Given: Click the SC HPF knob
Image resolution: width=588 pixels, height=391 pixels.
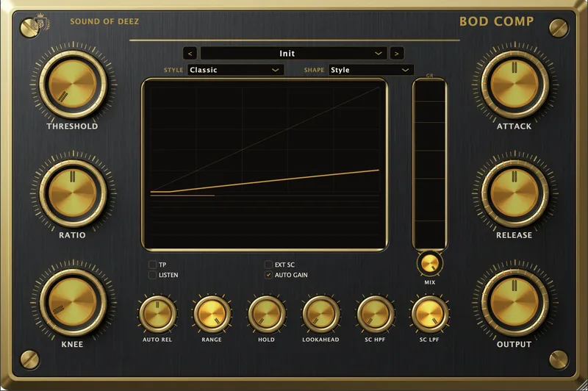Looking at the screenshot, I should (x=376, y=314).
